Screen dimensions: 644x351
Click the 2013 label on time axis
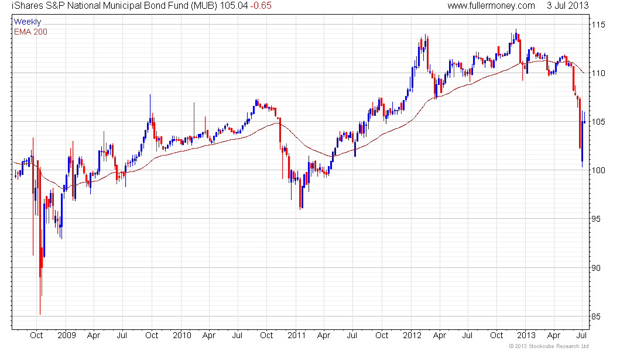(x=526, y=335)
